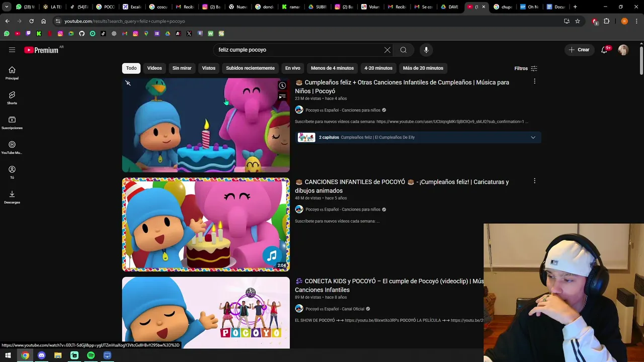Click the CONECTA KIDS video thumbnail
Screen dimensions: 644x362
click(206, 313)
